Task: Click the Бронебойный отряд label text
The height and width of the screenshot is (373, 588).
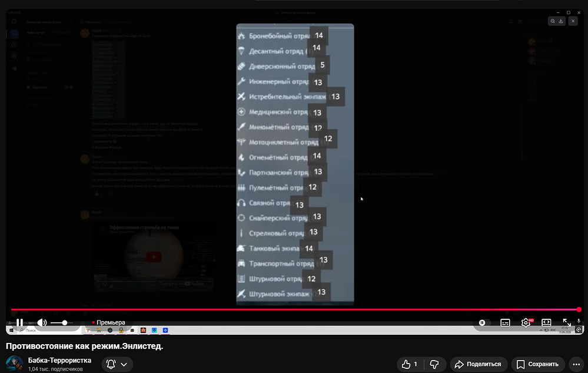Action: point(280,36)
